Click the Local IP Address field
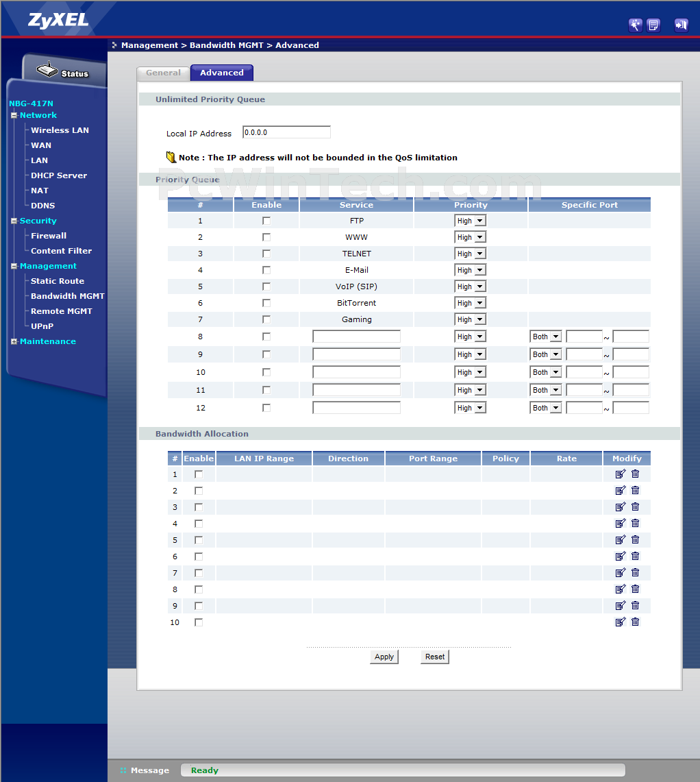 pos(287,132)
